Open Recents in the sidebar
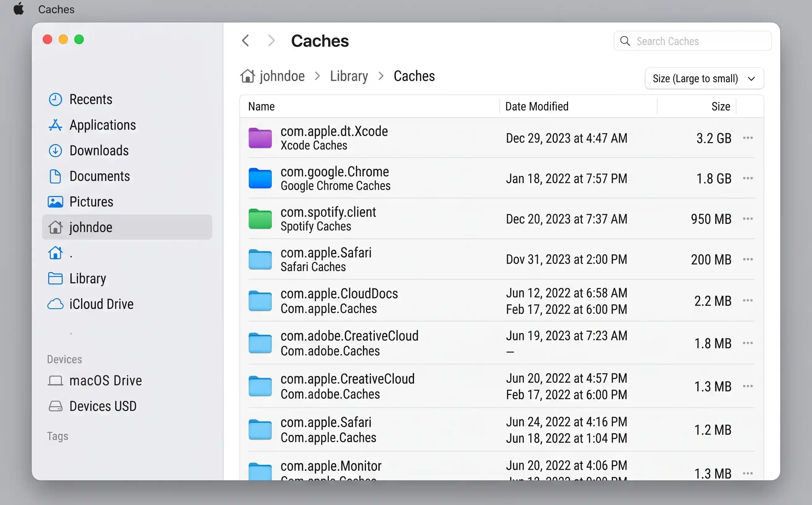The width and height of the screenshot is (812, 505). click(x=127, y=100)
